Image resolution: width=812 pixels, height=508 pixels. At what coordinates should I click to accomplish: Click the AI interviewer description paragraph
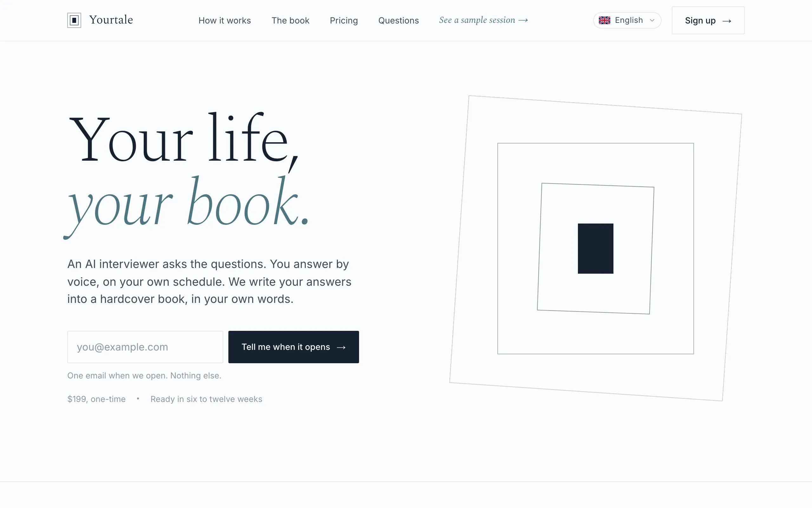(x=209, y=282)
